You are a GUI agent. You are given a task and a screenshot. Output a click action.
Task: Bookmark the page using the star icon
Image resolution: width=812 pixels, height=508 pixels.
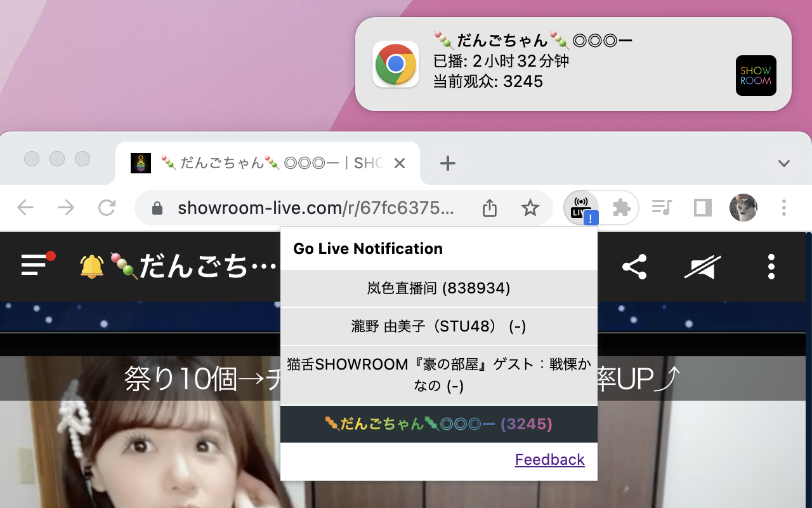tap(530, 208)
